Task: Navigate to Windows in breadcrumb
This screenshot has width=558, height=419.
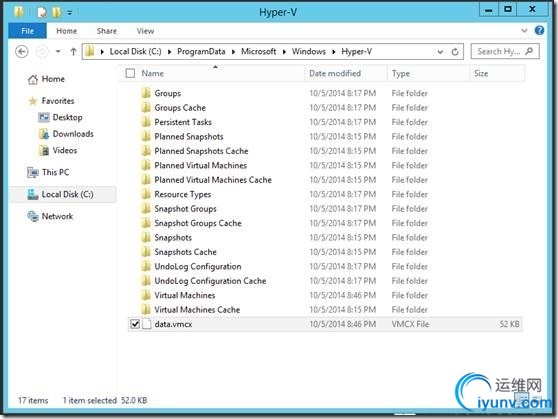Action: click(x=309, y=52)
